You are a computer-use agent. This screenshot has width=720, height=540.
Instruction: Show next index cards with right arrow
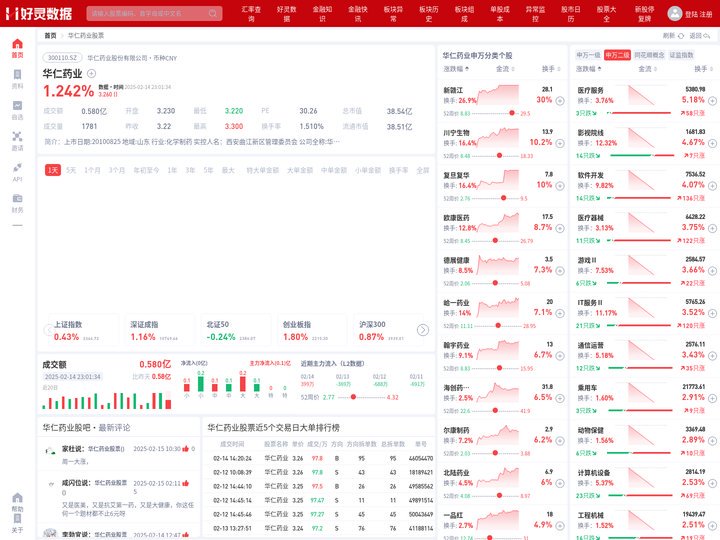pos(422,330)
